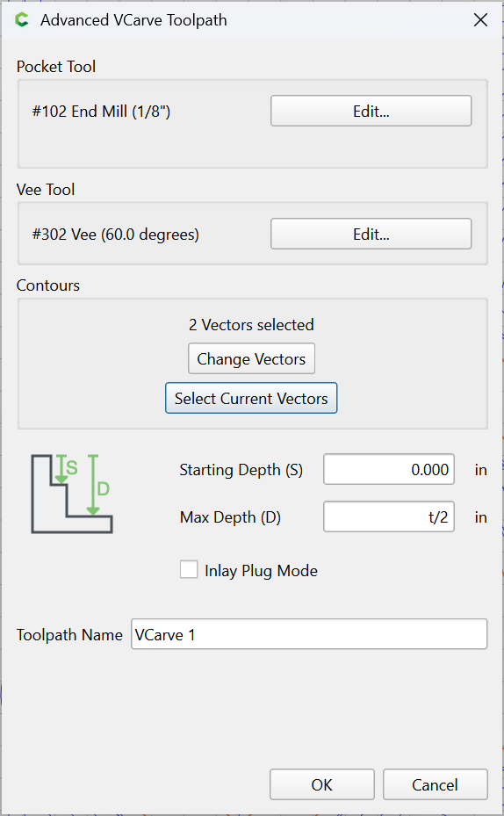Click the depth diagram illustration

coord(72,494)
